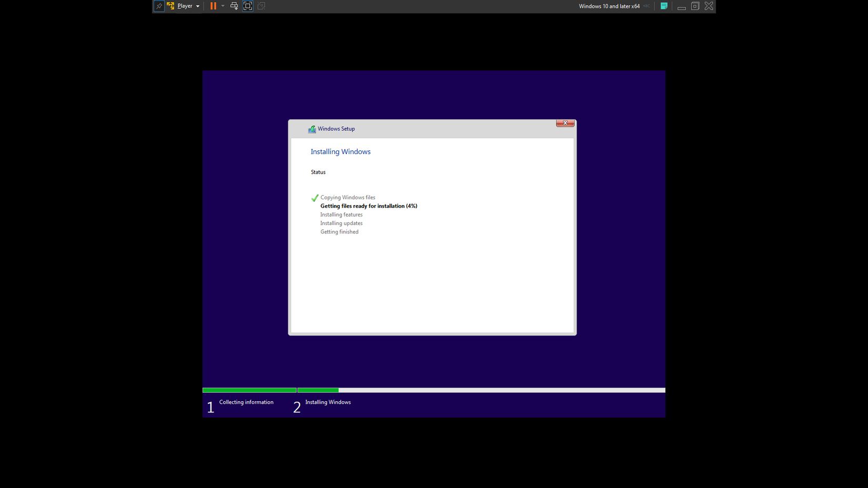The height and width of the screenshot is (488, 868).
Task: Minimize the VMware Player window
Action: pos(681,7)
